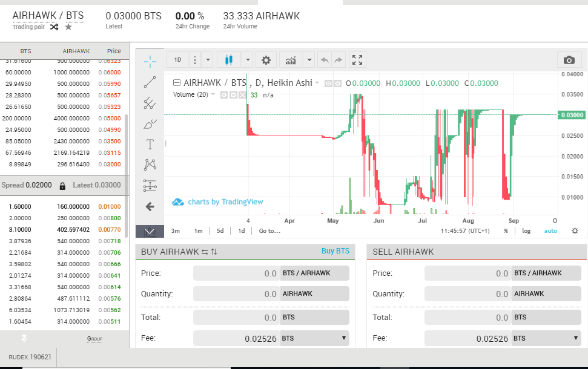Expand the Heikin Ashi legend dropdown arrow
The width and height of the screenshot is (588, 369).
(x=317, y=83)
